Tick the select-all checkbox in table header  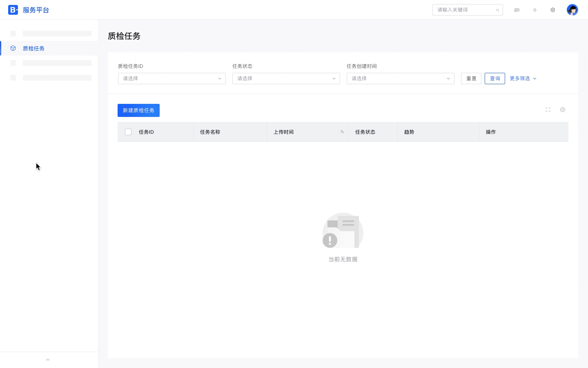coord(128,132)
